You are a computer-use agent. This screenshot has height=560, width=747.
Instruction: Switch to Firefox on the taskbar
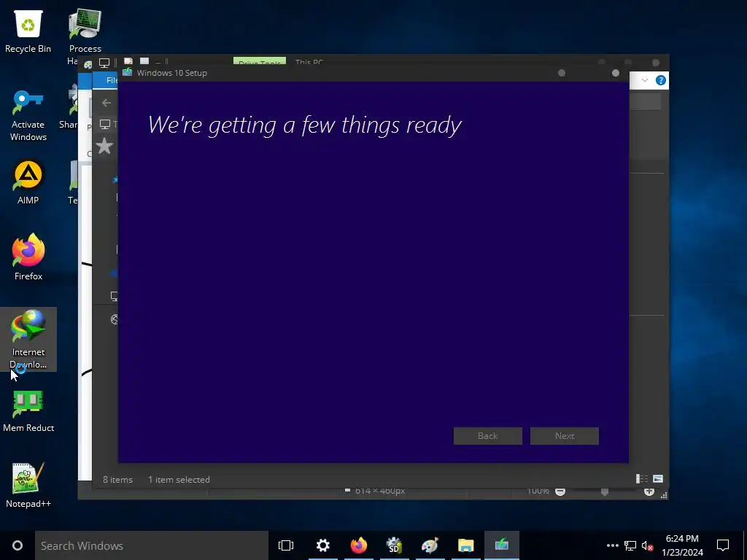359,545
